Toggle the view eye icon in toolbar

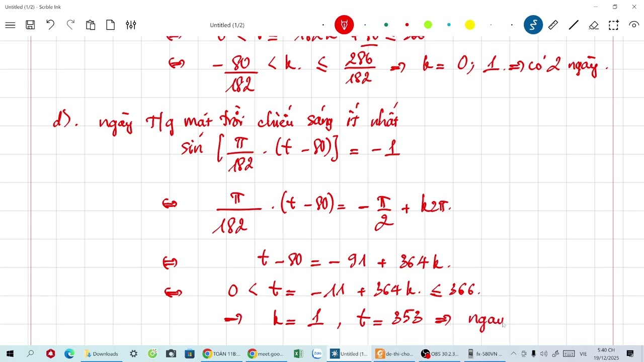pos(634,25)
